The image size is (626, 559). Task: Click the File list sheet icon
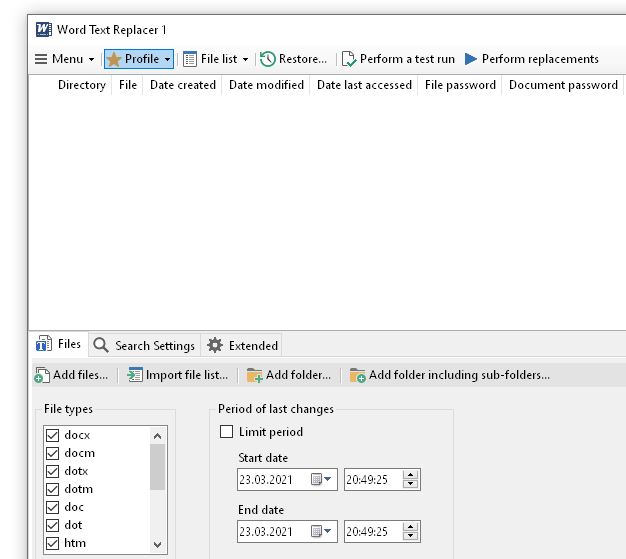tap(190, 59)
